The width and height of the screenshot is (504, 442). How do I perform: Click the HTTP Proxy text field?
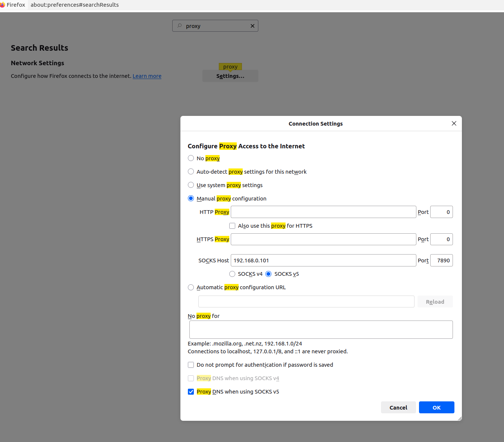tap(323, 212)
